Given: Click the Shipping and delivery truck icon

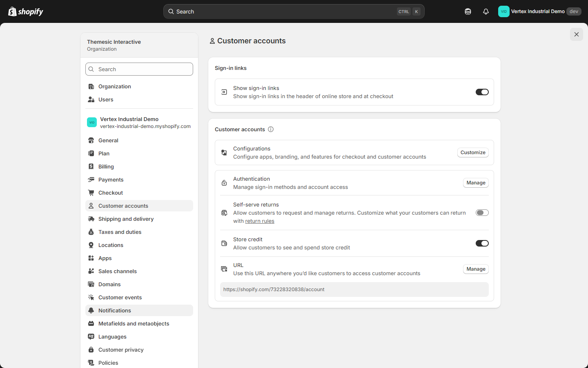Looking at the screenshot, I should pyautogui.click(x=91, y=219).
